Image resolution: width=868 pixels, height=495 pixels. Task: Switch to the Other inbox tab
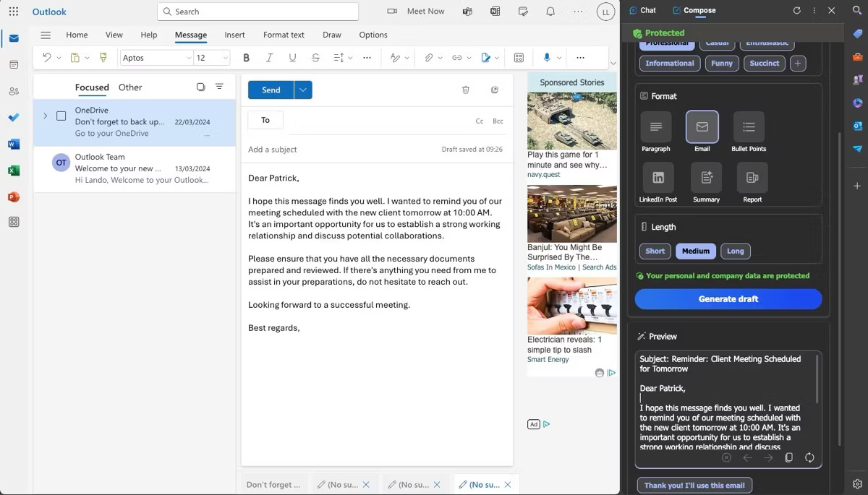click(x=130, y=87)
